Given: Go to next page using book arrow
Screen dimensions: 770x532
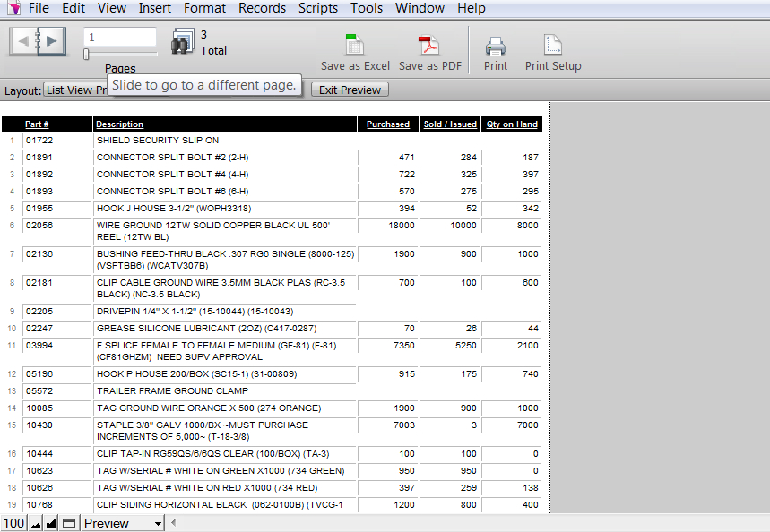Looking at the screenshot, I should pyautogui.click(x=54, y=40).
